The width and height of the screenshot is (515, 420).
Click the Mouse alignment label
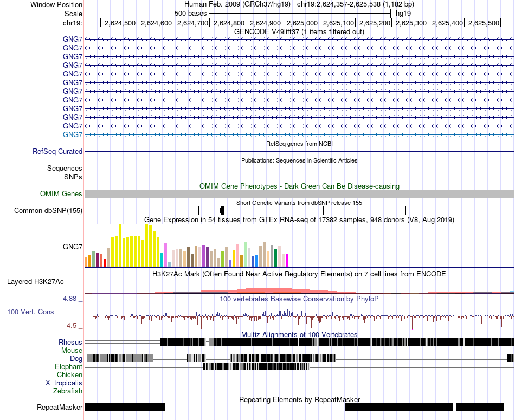(72, 351)
